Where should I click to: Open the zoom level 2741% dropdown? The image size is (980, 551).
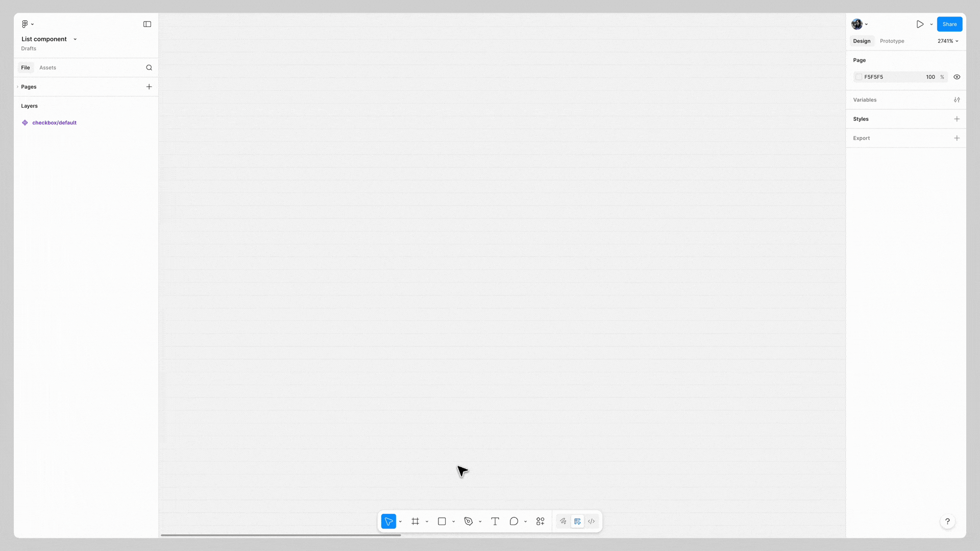[948, 41]
